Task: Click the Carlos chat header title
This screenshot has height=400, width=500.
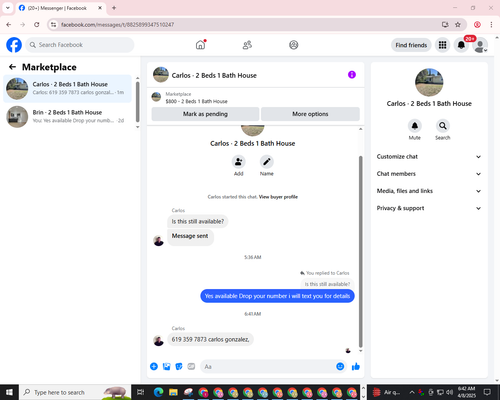Action: [214, 76]
